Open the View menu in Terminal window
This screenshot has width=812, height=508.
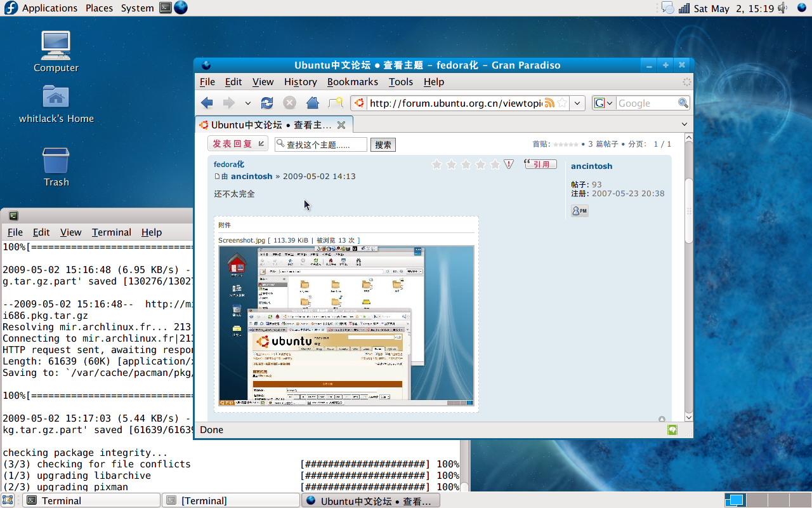(70, 232)
